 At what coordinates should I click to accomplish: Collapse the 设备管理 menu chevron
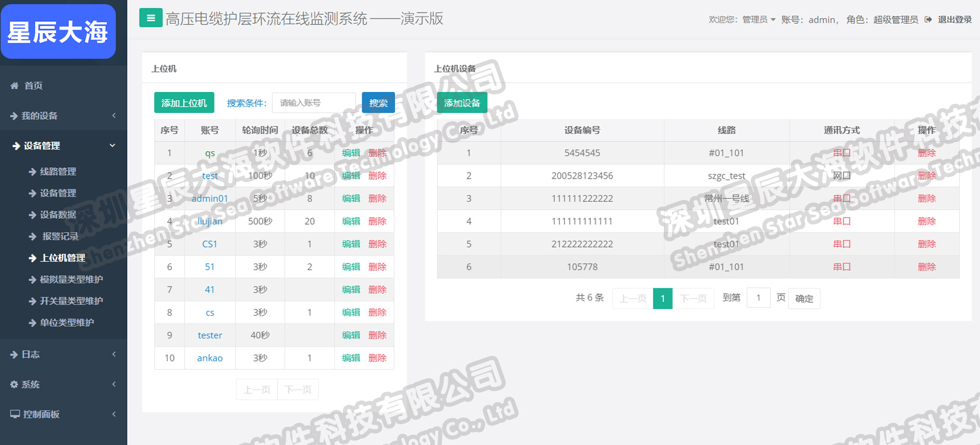(112, 145)
